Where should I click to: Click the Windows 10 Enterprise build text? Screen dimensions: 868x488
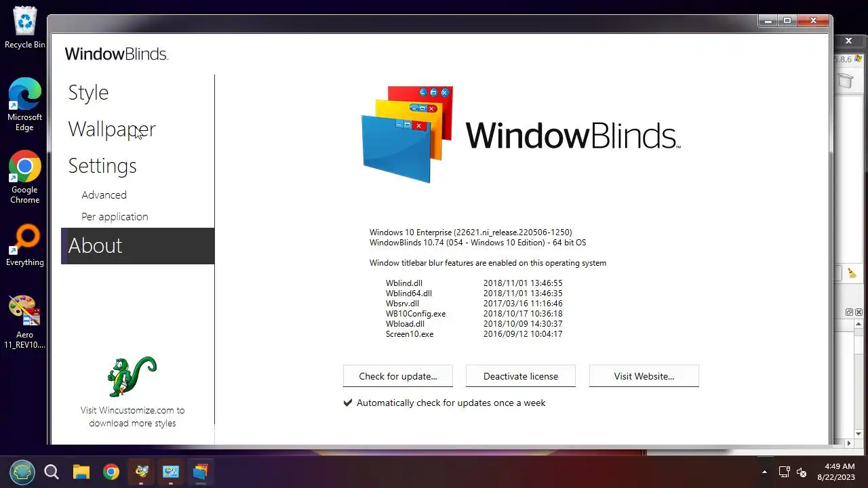[x=471, y=232]
